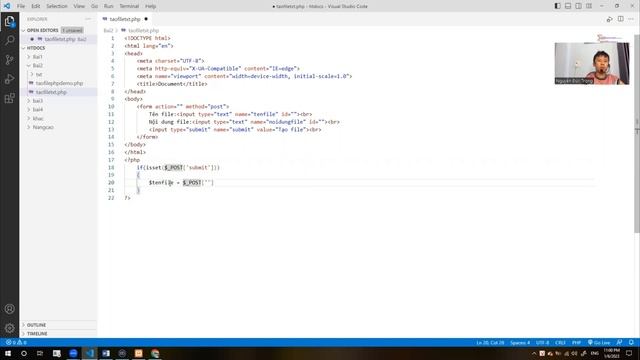Click the run/open changes icon beside split editor
The height and width of the screenshot is (360, 640).
coord(609,19)
